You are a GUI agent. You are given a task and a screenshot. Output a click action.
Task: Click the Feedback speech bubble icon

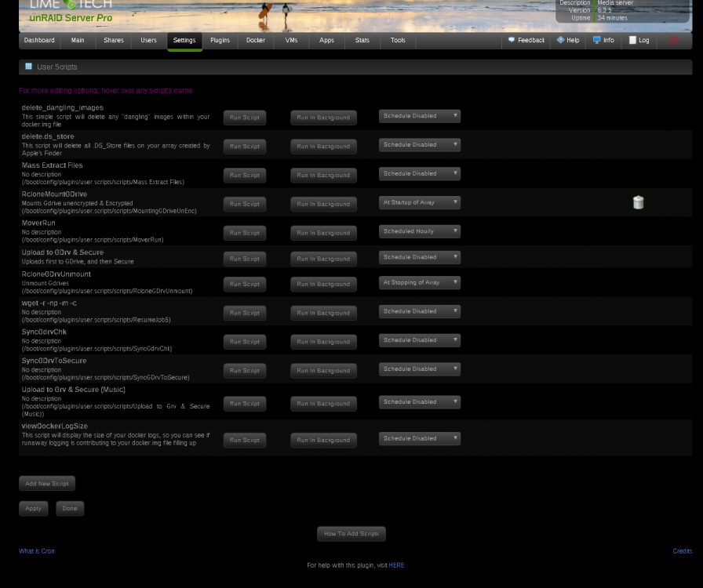click(x=511, y=40)
